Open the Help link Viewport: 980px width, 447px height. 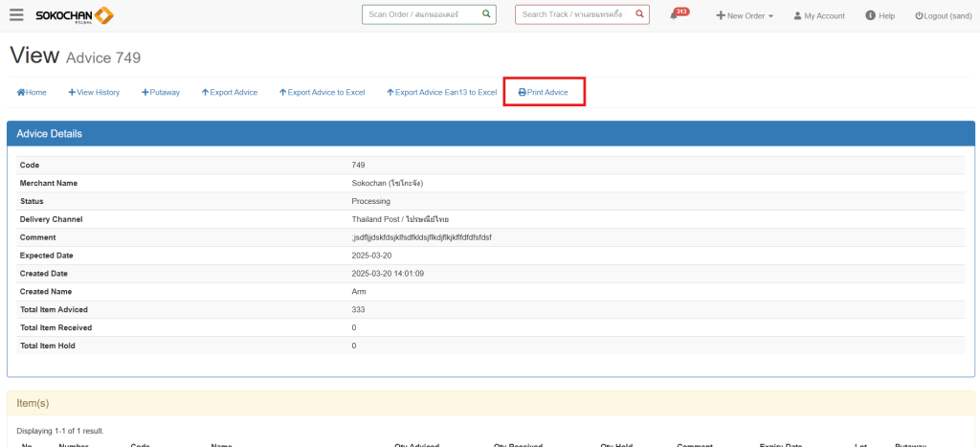(880, 16)
